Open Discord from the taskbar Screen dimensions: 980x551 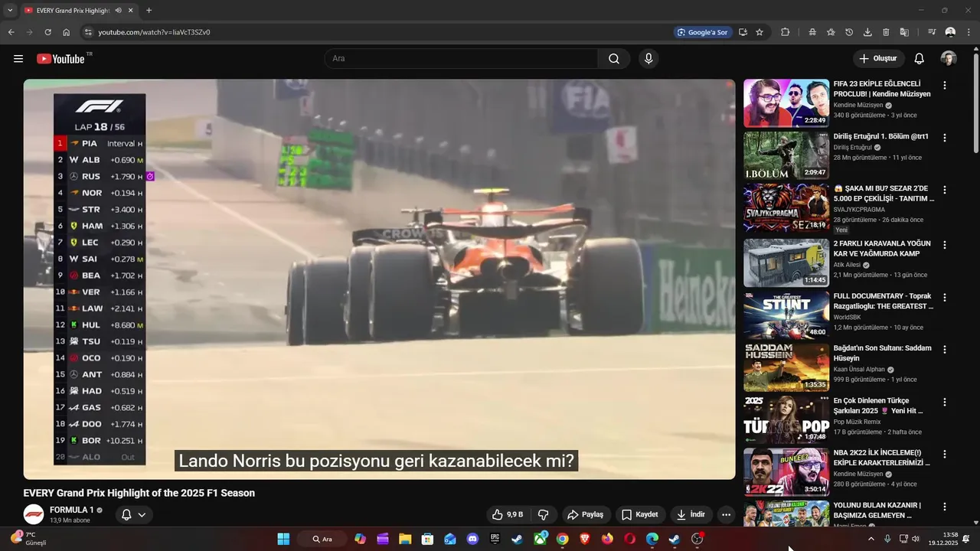472,539
